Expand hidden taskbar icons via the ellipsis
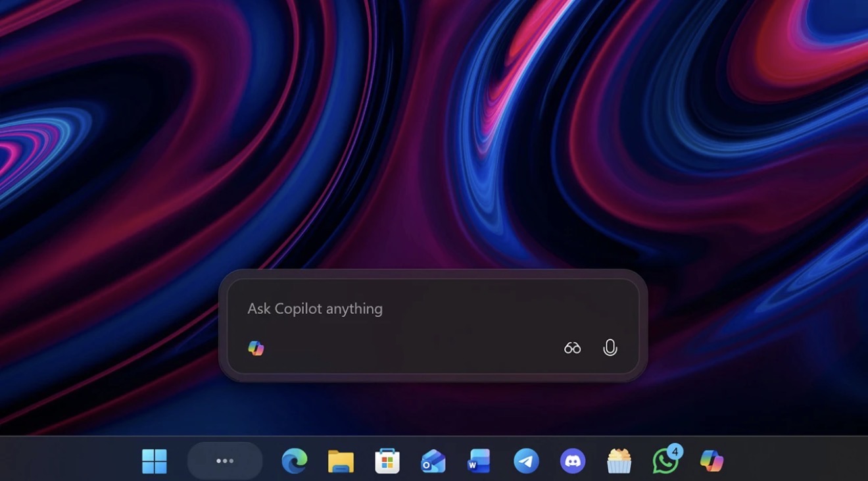 (x=224, y=461)
